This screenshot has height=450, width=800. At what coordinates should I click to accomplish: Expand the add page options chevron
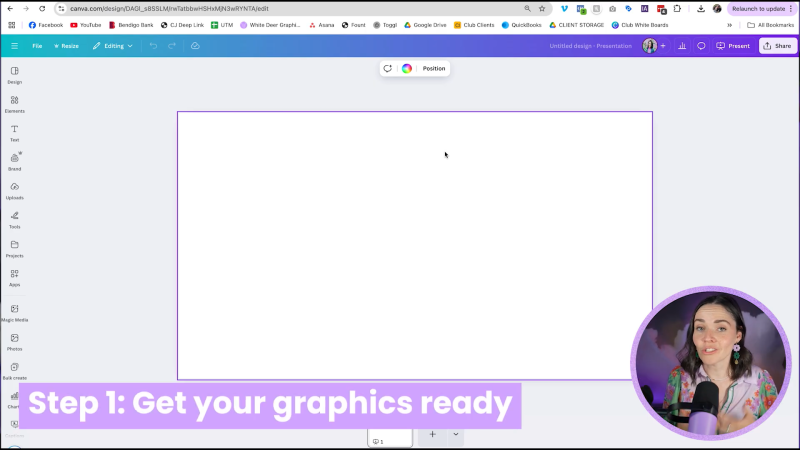click(x=456, y=434)
